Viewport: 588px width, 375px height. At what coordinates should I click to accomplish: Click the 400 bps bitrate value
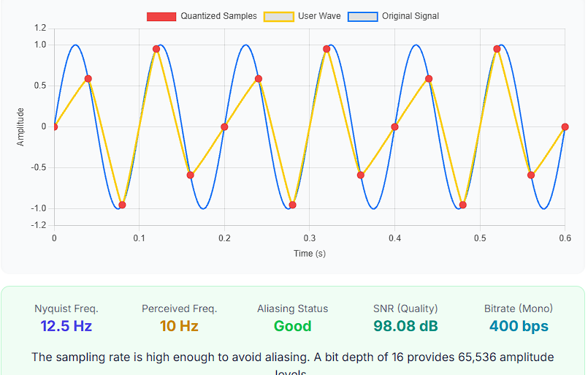[x=519, y=326]
